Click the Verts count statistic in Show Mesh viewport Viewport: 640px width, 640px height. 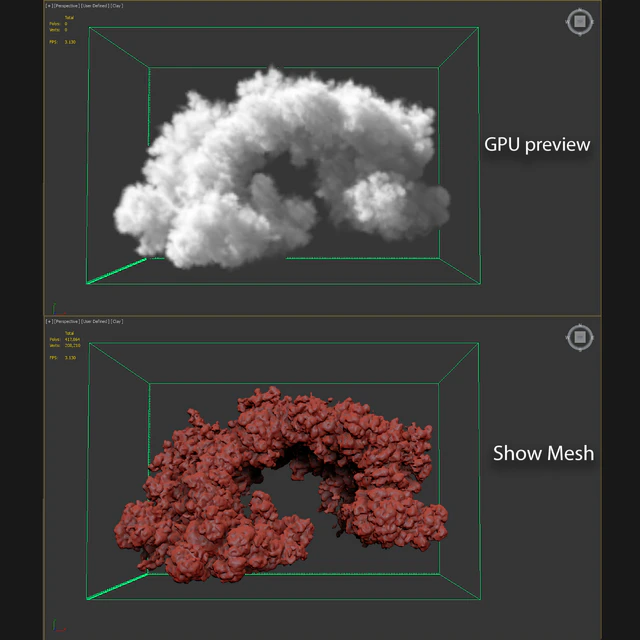[64, 345]
